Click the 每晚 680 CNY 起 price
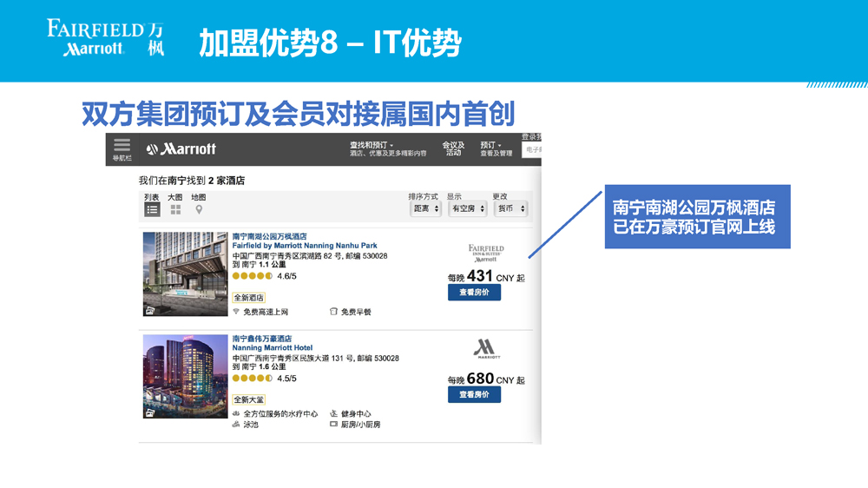The image size is (868, 488). pyautogui.click(x=486, y=379)
